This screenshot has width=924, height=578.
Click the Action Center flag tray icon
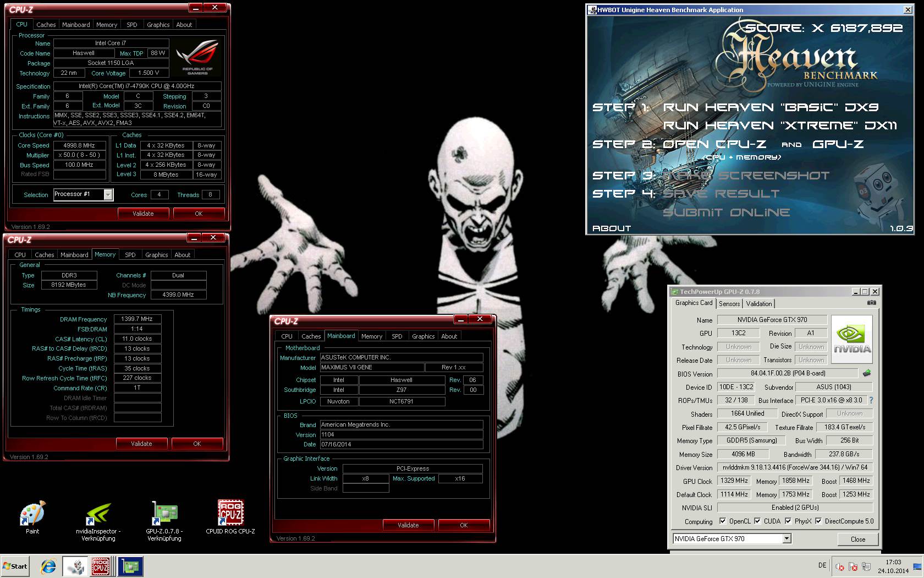pos(853,566)
